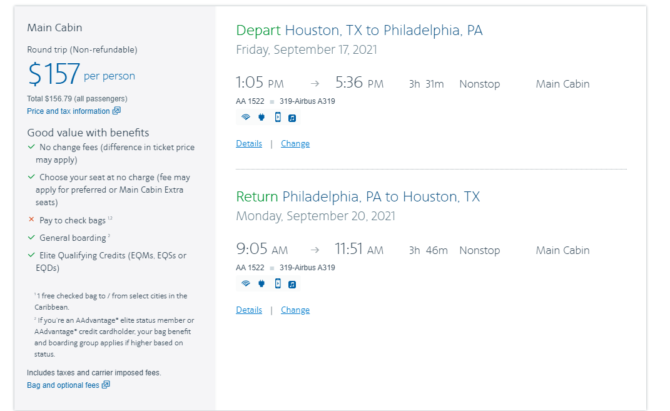Open Details for the Philadelphia to Houston return
The image size is (670, 411).
249,310
